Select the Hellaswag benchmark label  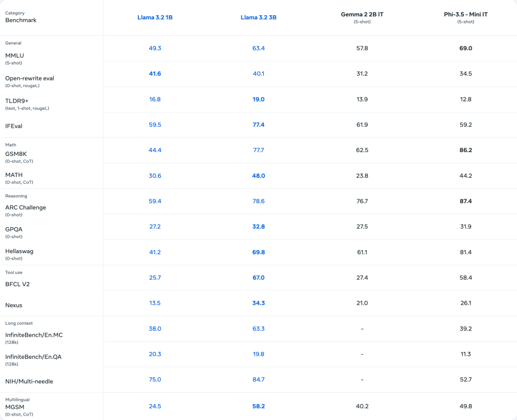pyautogui.click(x=19, y=251)
